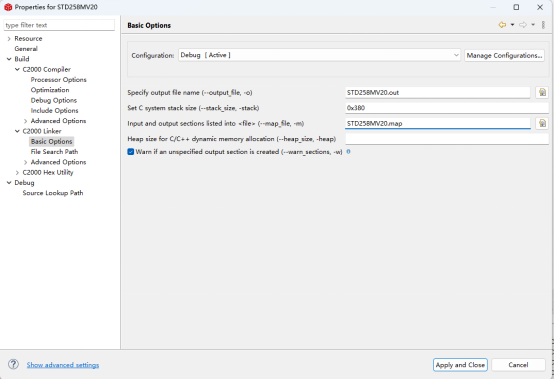The height and width of the screenshot is (380, 554).
Task: Expand the C2000 Hex Utility node
Action: [x=17, y=173]
